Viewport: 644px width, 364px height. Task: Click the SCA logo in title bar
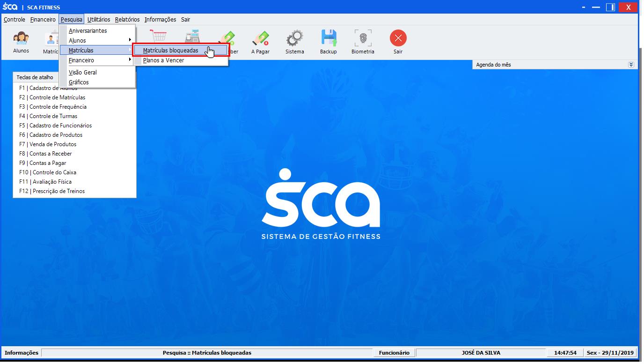10,7
